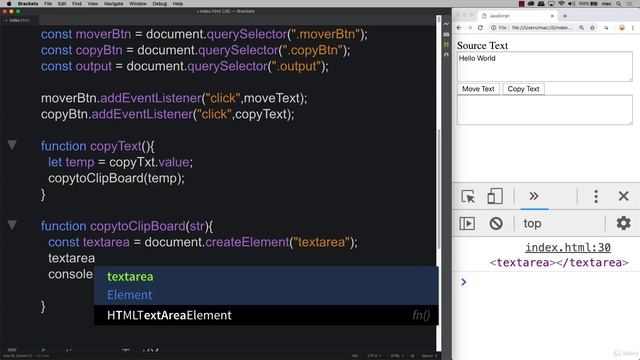Open the top JavaScript context dropdown
640x360 pixels.
[x=532, y=224]
